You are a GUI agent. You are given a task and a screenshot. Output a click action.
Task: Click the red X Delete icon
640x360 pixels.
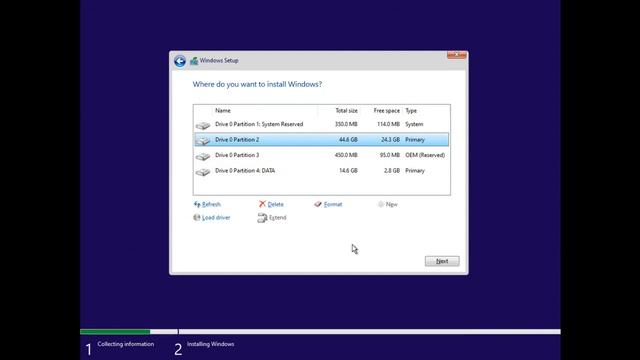262,204
